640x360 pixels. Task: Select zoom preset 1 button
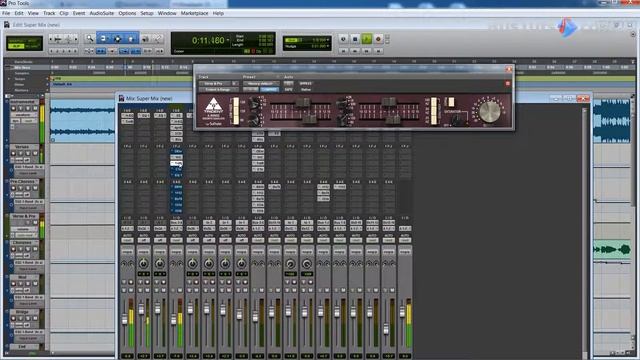coord(51,51)
